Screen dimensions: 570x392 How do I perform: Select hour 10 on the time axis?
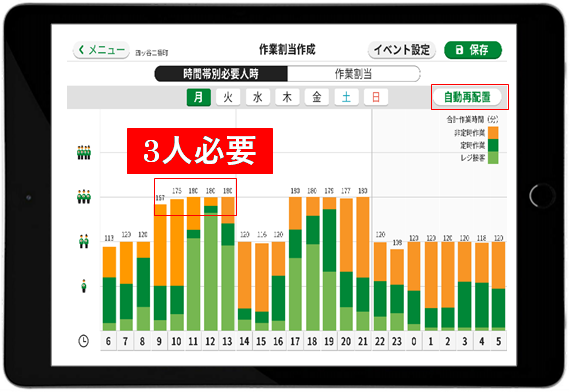point(176,341)
